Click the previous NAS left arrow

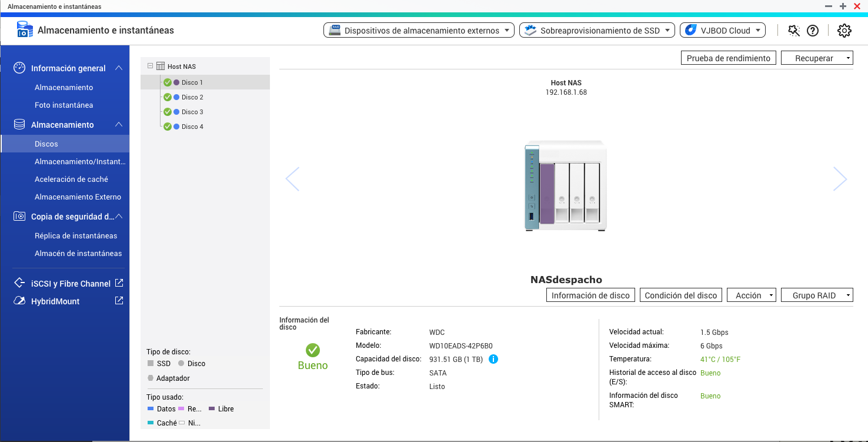[x=292, y=179]
